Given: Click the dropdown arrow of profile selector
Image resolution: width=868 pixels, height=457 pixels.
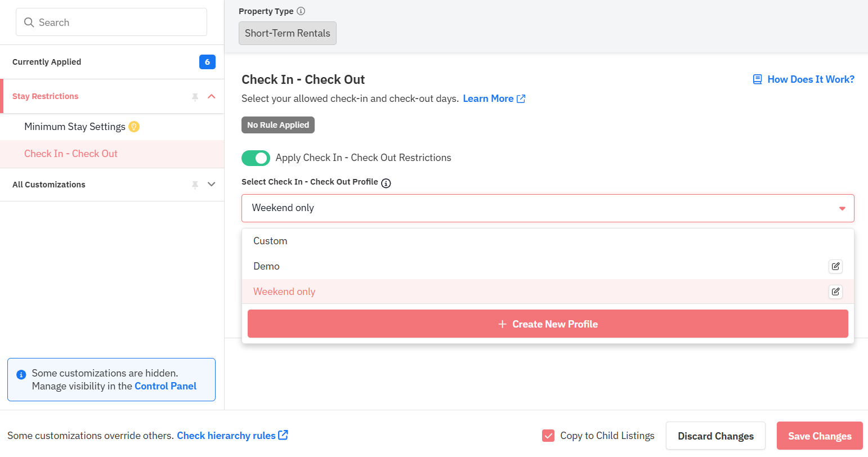Looking at the screenshot, I should tap(842, 209).
